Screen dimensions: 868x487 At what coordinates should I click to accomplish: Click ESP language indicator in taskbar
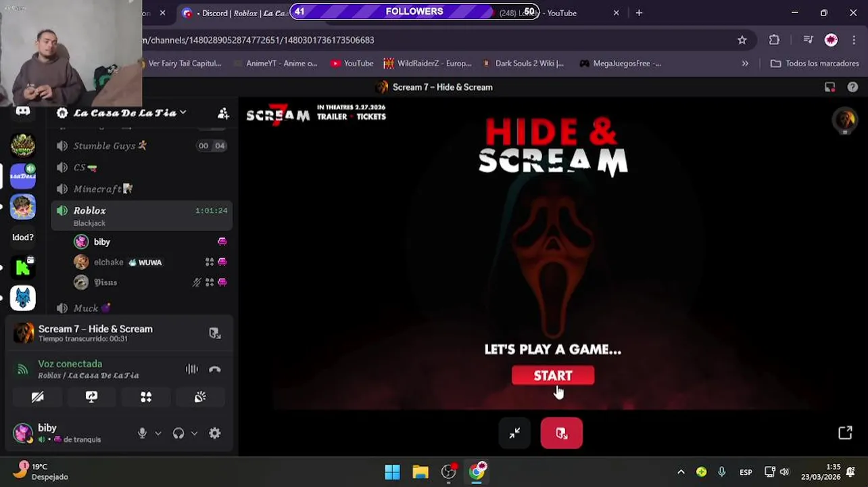(x=746, y=472)
